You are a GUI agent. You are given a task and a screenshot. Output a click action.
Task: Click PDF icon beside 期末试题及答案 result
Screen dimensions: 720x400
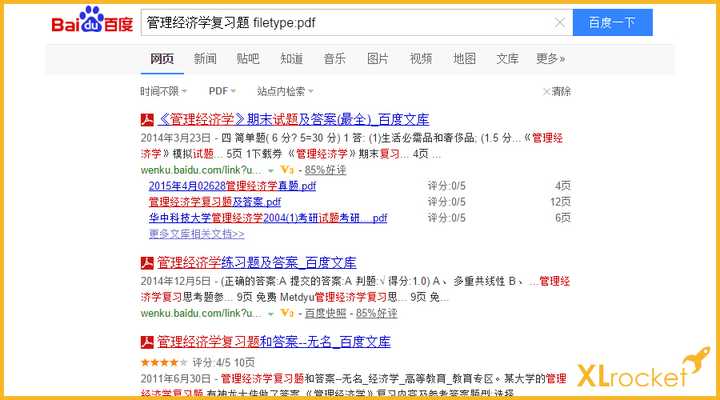(x=147, y=120)
